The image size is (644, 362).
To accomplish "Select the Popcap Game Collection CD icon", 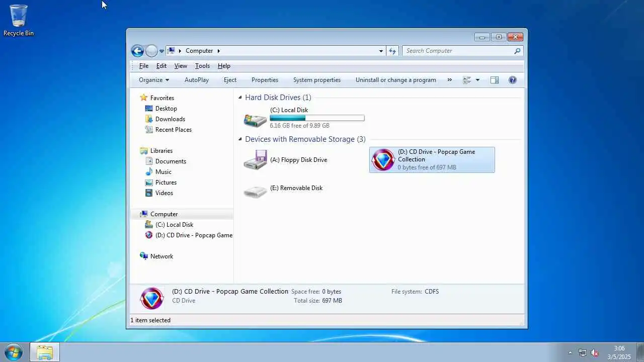I will (x=383, y=160).
